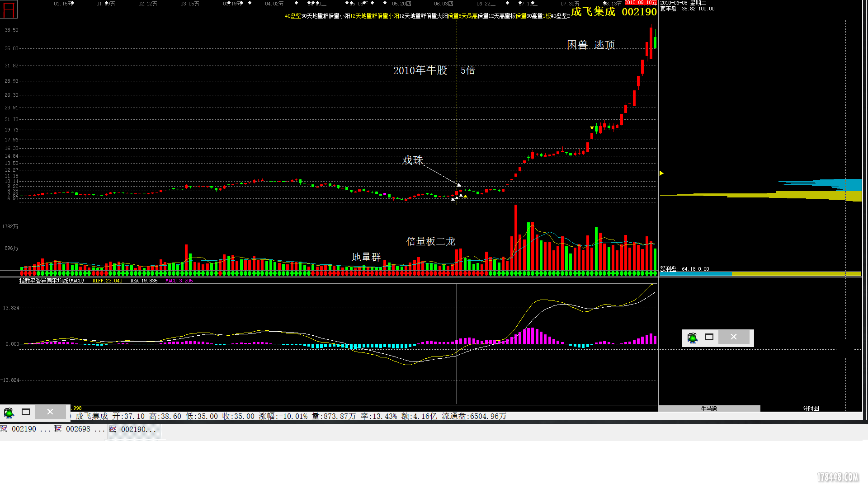Click the 成飞集成 002190 stock title

point(613,12)
